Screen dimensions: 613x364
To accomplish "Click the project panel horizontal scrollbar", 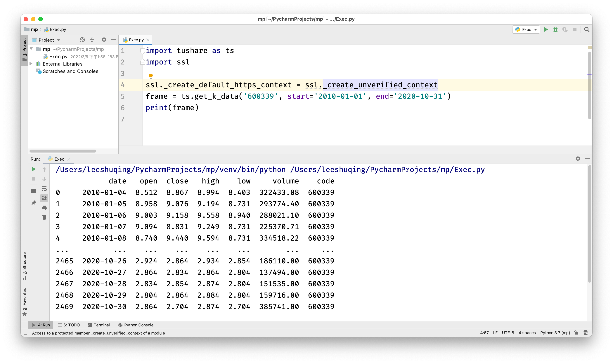I will 63,151.
